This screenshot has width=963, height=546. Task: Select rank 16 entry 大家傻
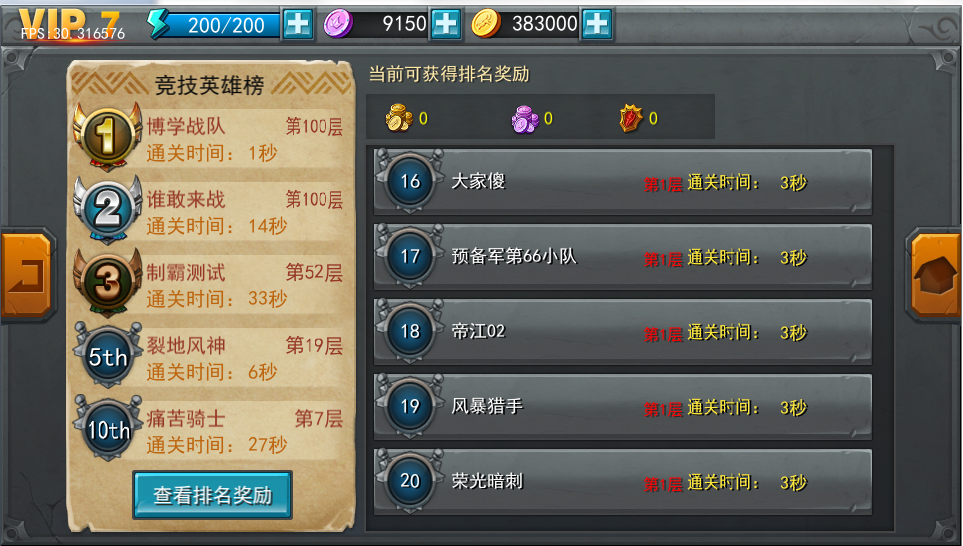click(623, 182)
